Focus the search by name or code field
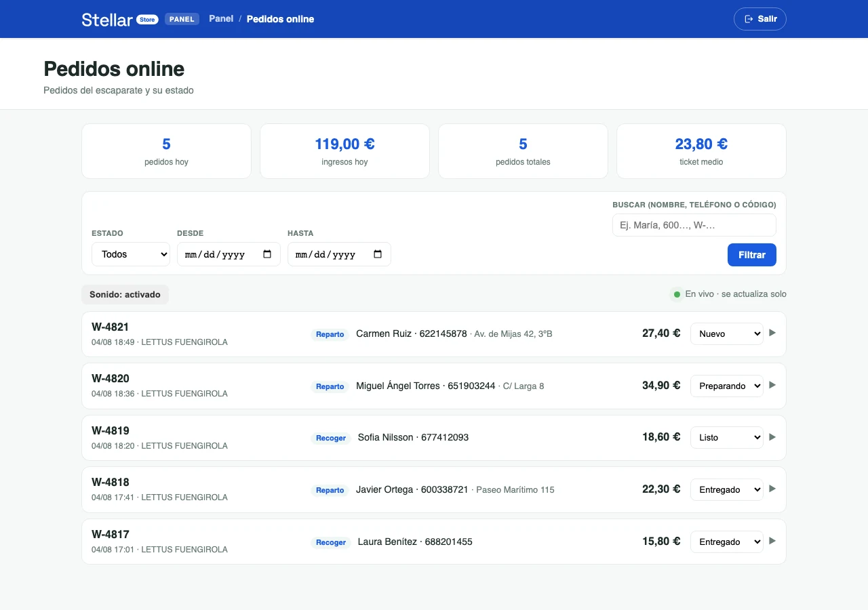The height and width of the screenshot is (610, 868). coord(694,225)
